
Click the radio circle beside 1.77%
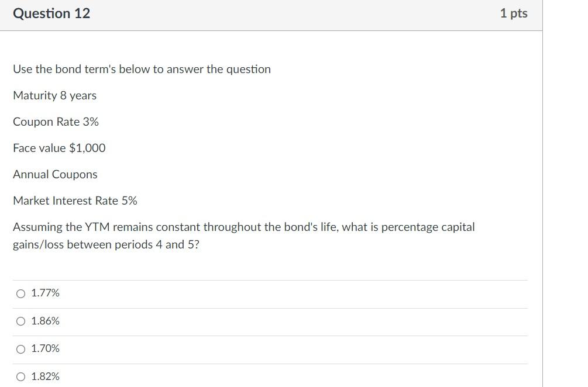(x=20, y=293)
